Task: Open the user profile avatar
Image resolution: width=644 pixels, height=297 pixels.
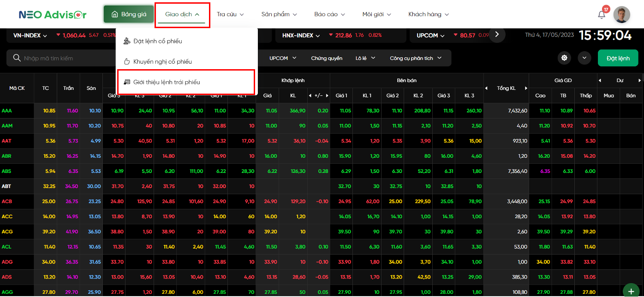Action: [621, 15]
